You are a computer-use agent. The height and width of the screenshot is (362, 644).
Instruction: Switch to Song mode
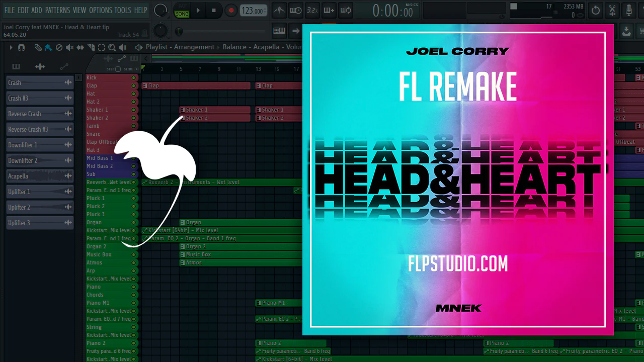tap(182, 14)
